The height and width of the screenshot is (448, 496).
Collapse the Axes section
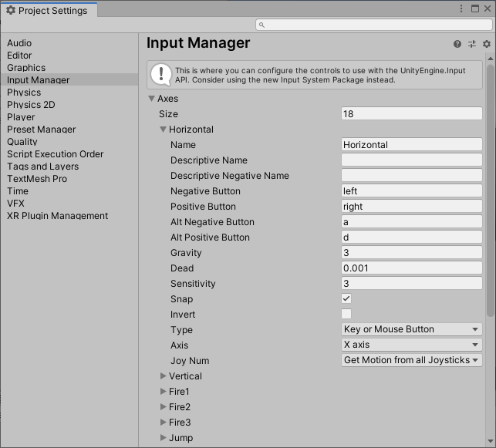151,99
